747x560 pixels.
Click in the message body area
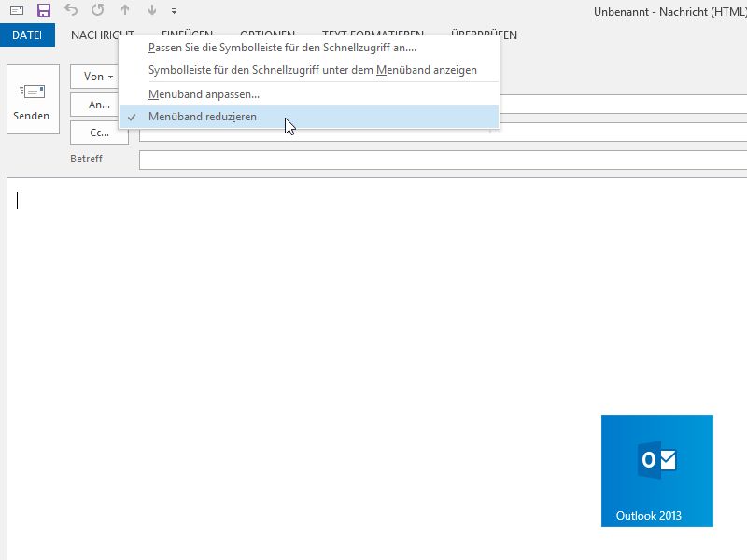[x=377, y=369]
